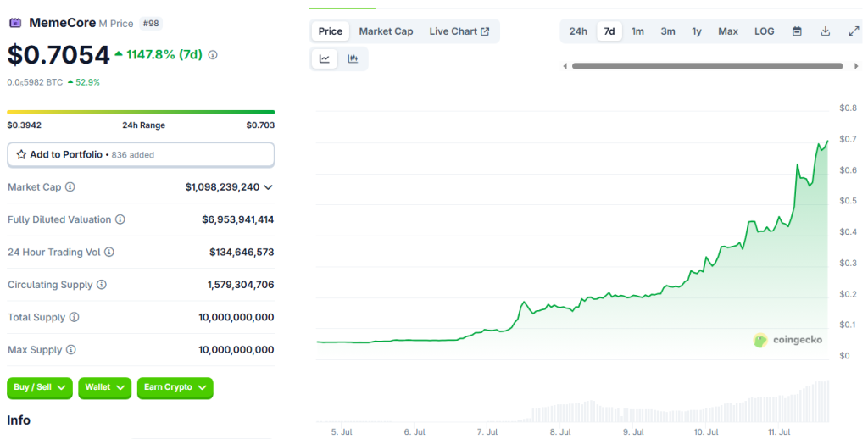
Task: Click the 24h Range price bar
Action: pyautogui.click(x=141, y=113)
